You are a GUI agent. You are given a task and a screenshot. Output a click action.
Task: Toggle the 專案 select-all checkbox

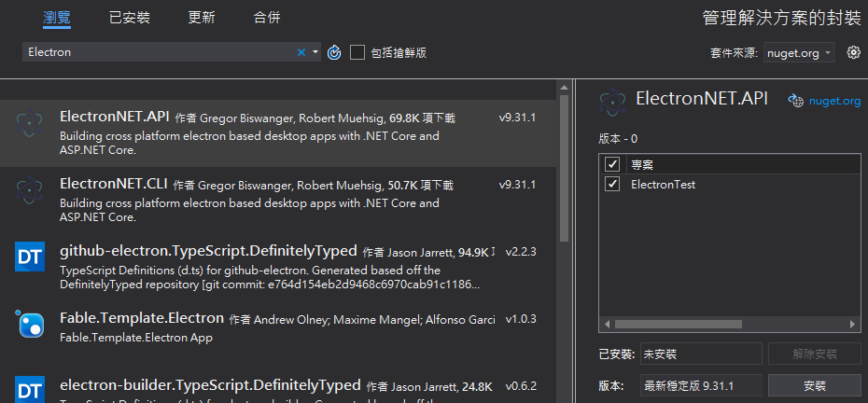click(611, 164)
